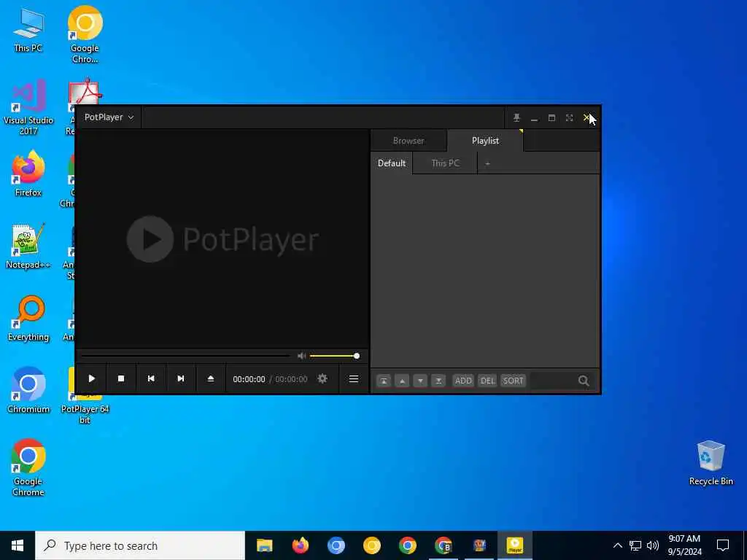
Task: Select the Notepad++ desktop icon
Action: pyautogui.click(x=28, y=246)
